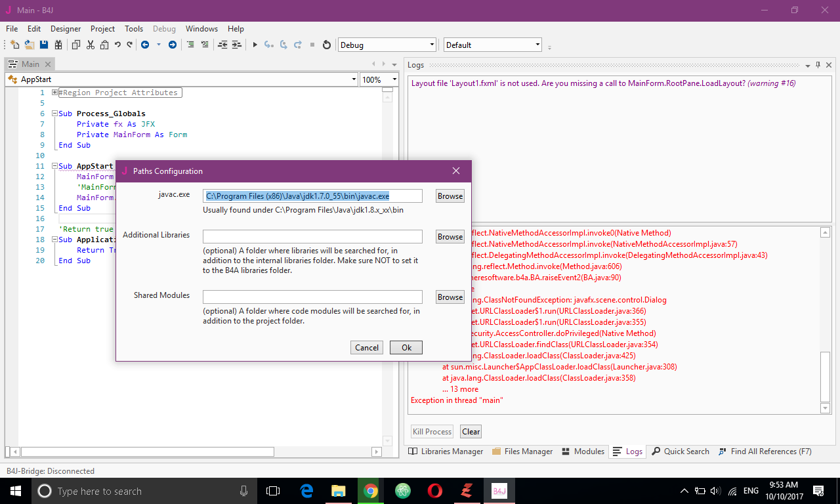Click the Export as zip toolbar icon

[x=58, y=45]
